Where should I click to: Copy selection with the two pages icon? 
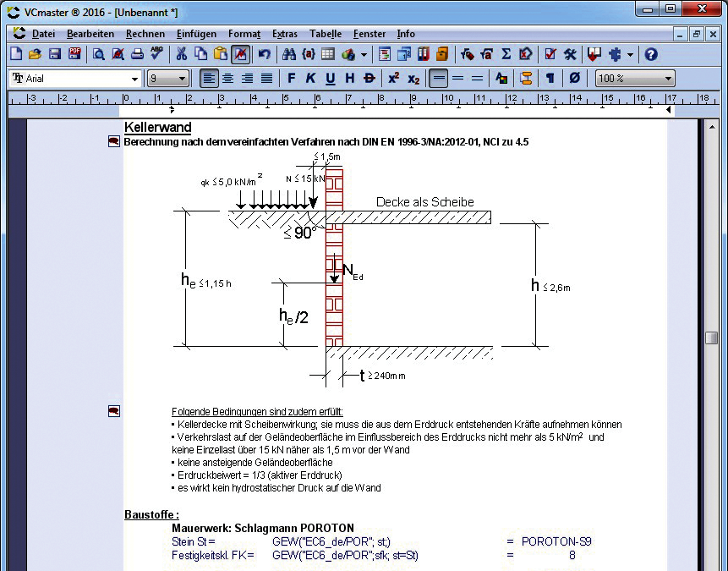[200, 54]
